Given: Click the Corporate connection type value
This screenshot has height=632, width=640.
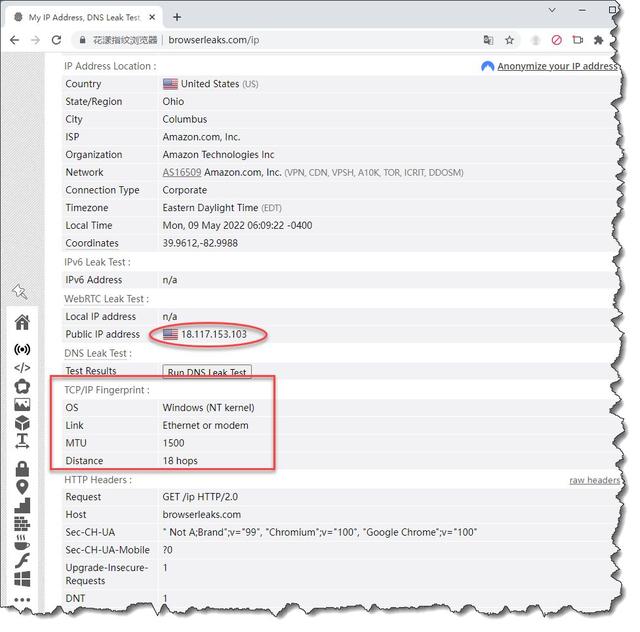Looking at the screenshot, I should (x=184, y=190).
